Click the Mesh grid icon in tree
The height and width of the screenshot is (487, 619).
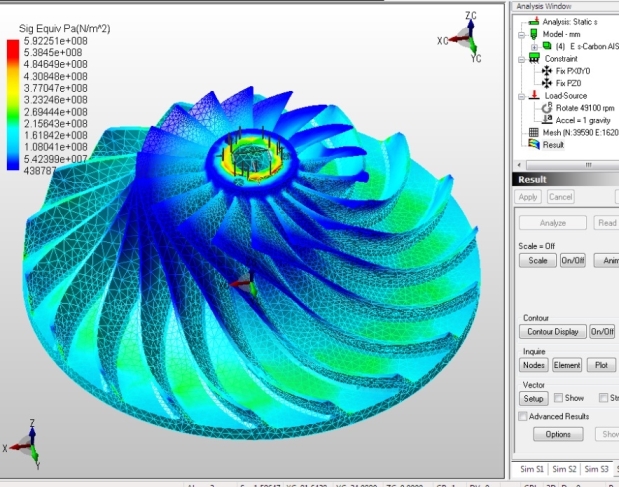click(533, 132)
